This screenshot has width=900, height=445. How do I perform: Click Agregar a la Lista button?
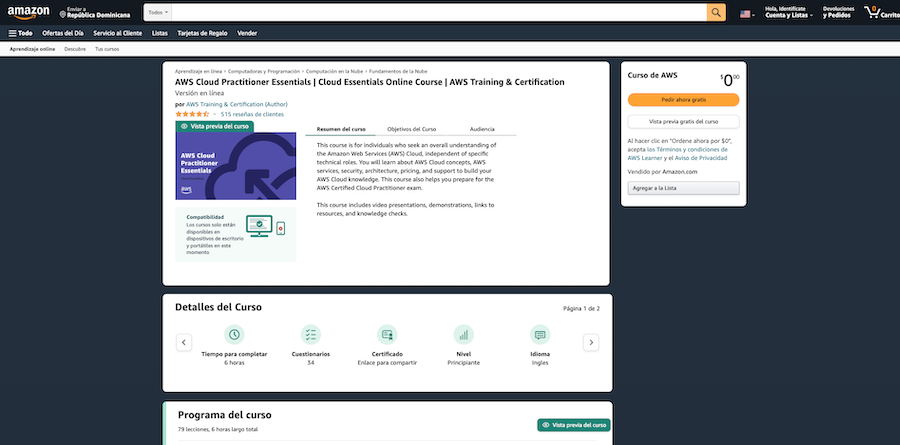[683, 188]
